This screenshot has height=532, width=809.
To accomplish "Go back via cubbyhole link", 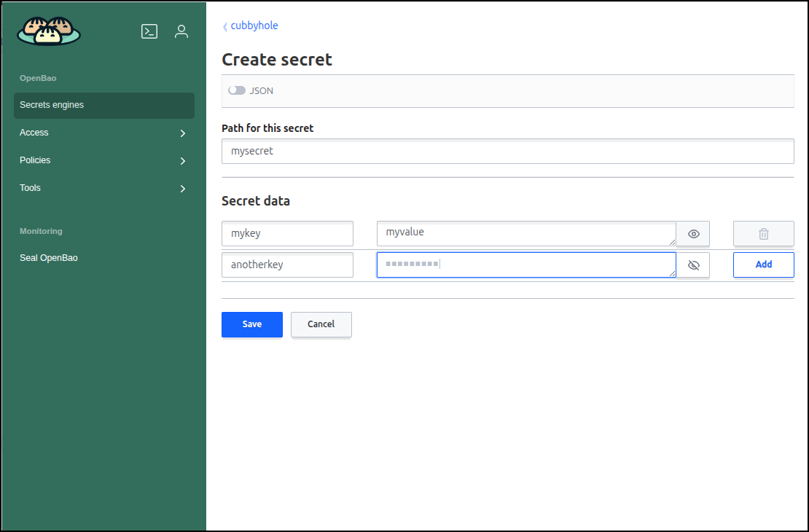I will click(x=254, y=26).
